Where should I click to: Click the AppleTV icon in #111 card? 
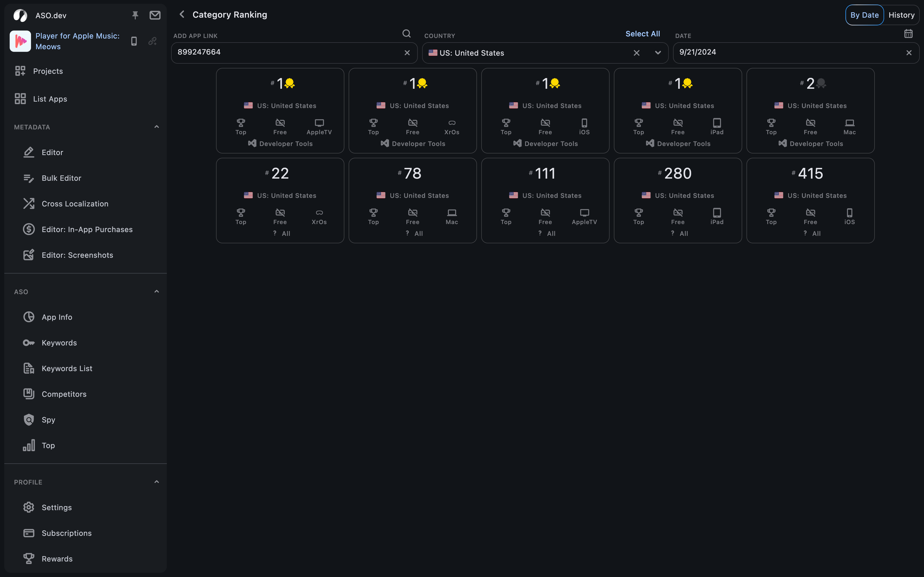pos(584,213)
